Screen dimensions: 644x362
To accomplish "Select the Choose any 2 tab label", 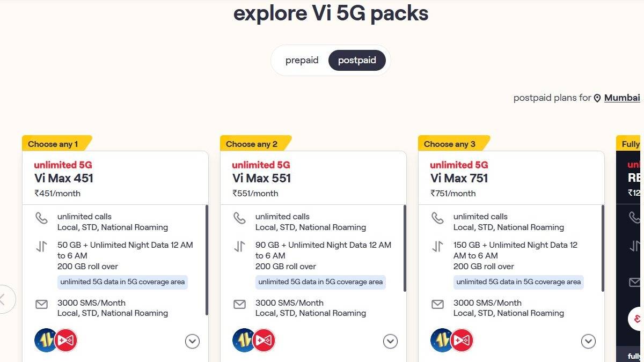I will click(x=252, y=144).
